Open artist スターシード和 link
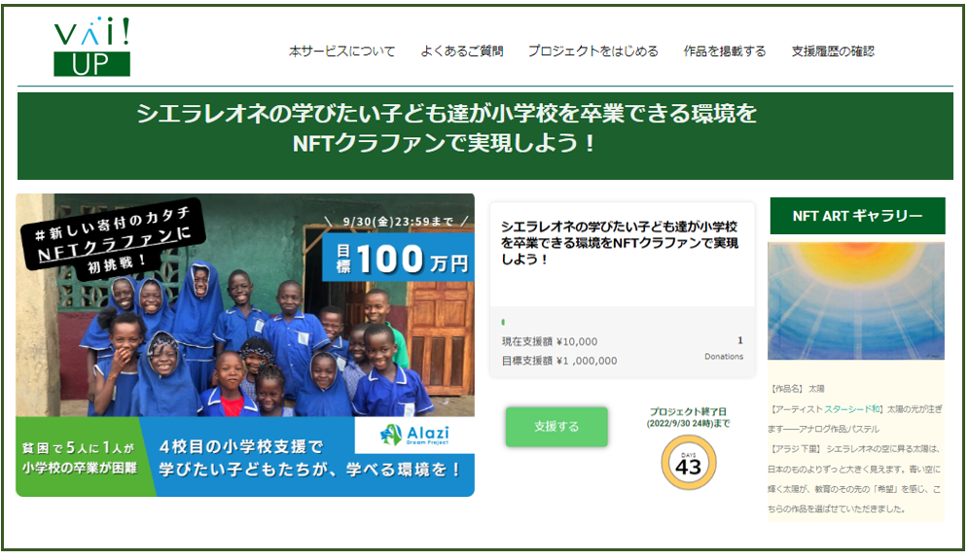 click(852, 408)
